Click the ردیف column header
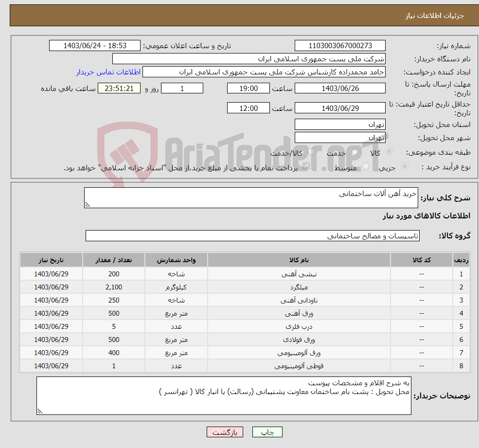 [461, 260]
